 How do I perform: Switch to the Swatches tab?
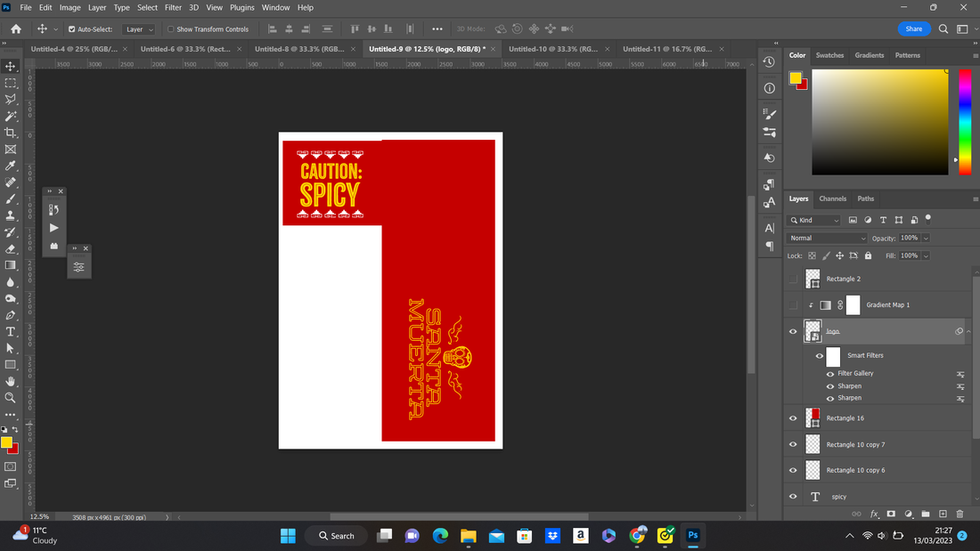pos(829,55)
